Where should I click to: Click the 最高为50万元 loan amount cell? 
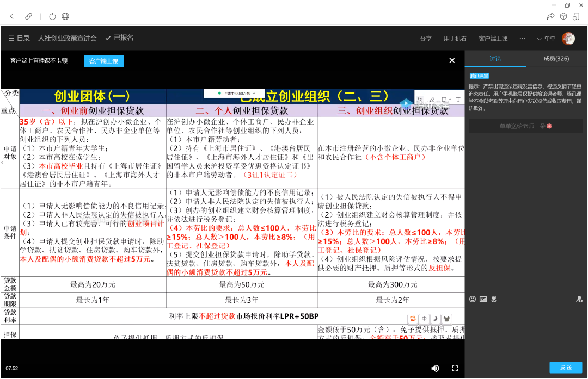coord(242,284)
